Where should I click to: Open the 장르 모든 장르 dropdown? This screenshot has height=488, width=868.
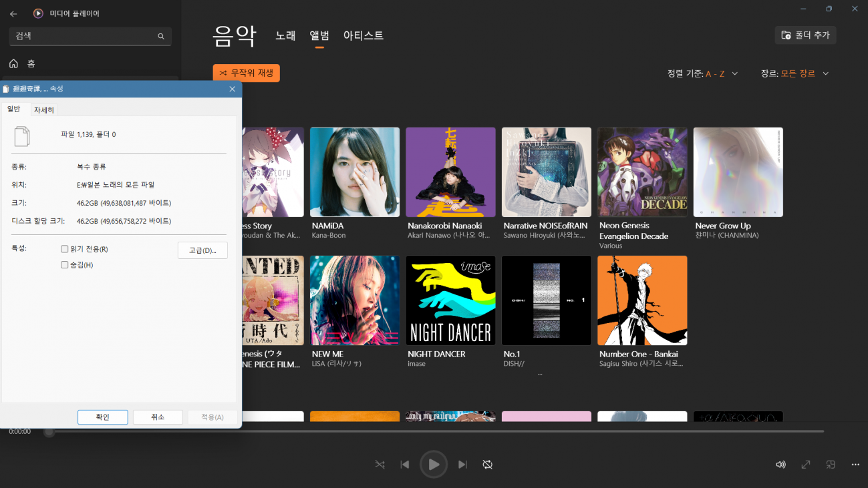(x=795, y=73)
